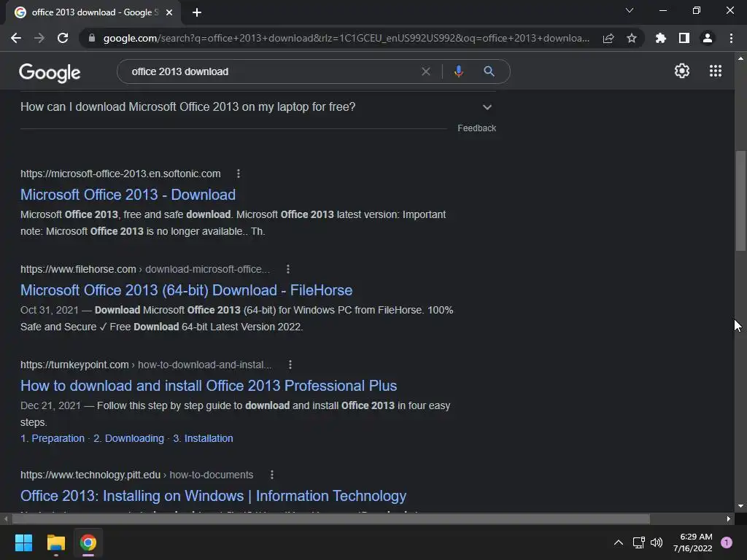Click the horizontal scrollbar thumb
This screenshot has height=560, width=747.
tap(331, 518)
